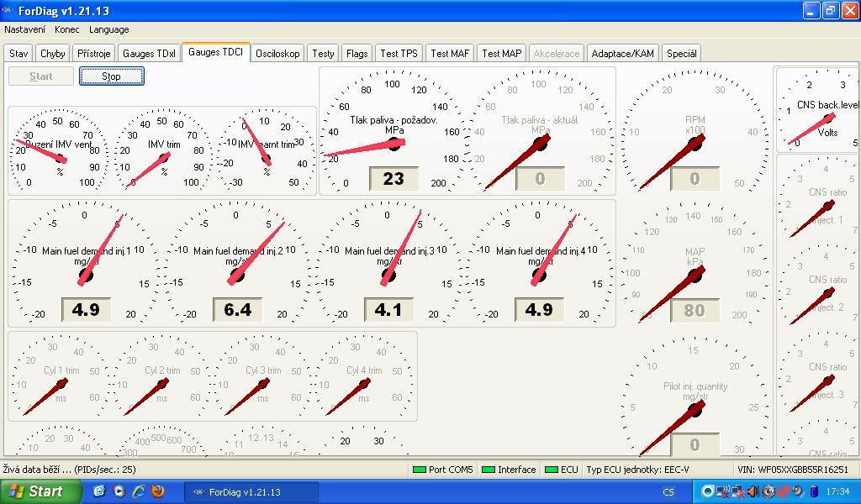Click the Port COM5 green status indicator
The height and width of the screenshot is (504, 861).
pyautogui.click(x=419, y=470)
